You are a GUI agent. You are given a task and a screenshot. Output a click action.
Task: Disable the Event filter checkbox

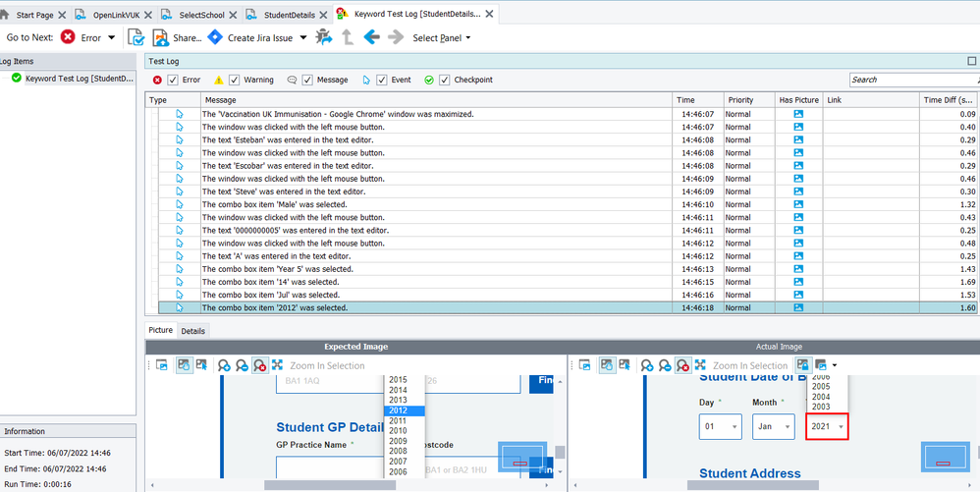[380, 80]
